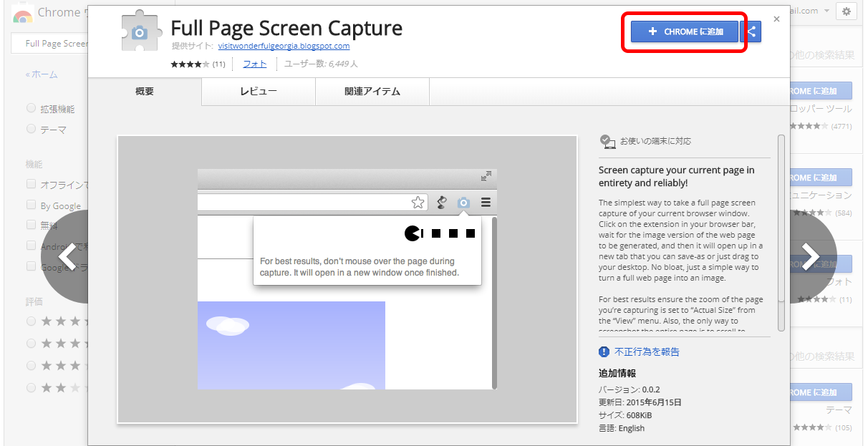This screenshot has width=868, height=446.
Task: Click the background Add to Chrome button above ロッパー ツール
Action: coord(821,91)
